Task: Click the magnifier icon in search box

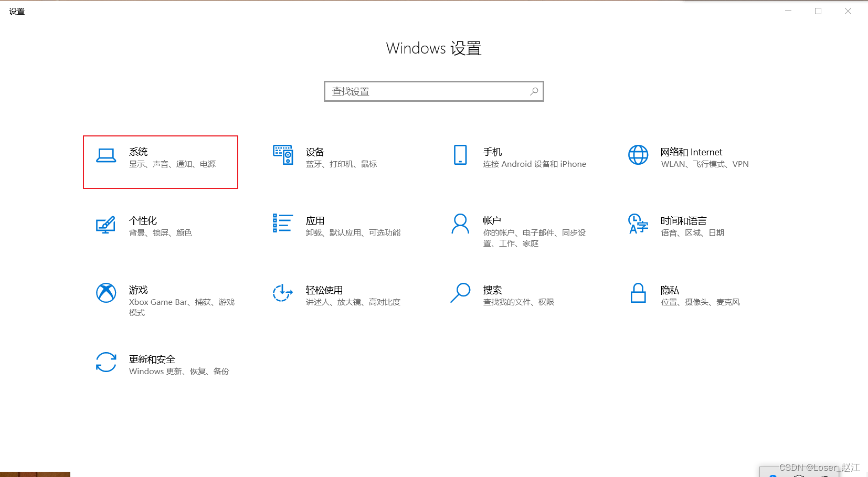Action: [x=534, y=91]
